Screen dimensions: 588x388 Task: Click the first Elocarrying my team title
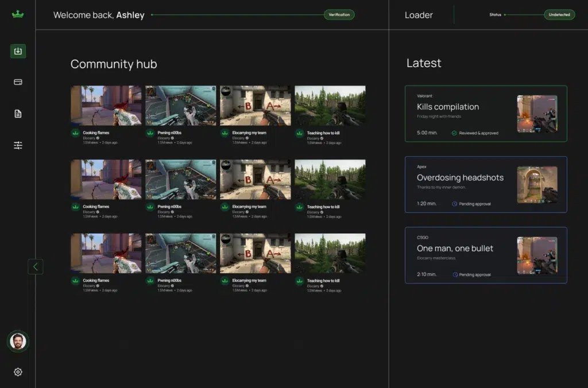tap(249, 133)
